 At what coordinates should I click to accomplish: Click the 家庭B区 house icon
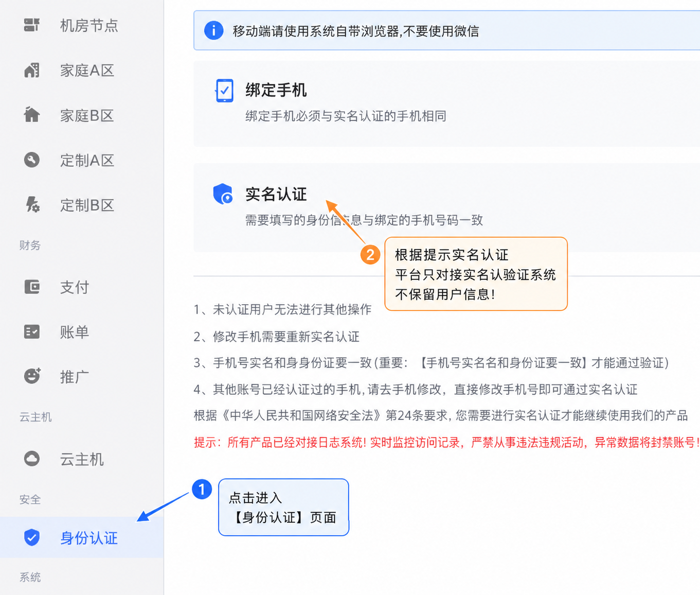[x=32, y=115]
